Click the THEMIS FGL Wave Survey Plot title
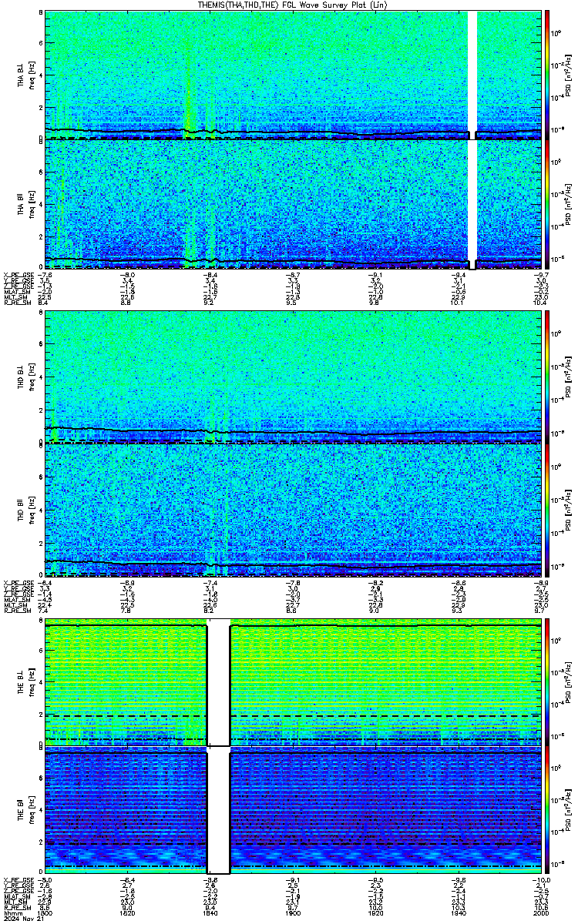 293,5
